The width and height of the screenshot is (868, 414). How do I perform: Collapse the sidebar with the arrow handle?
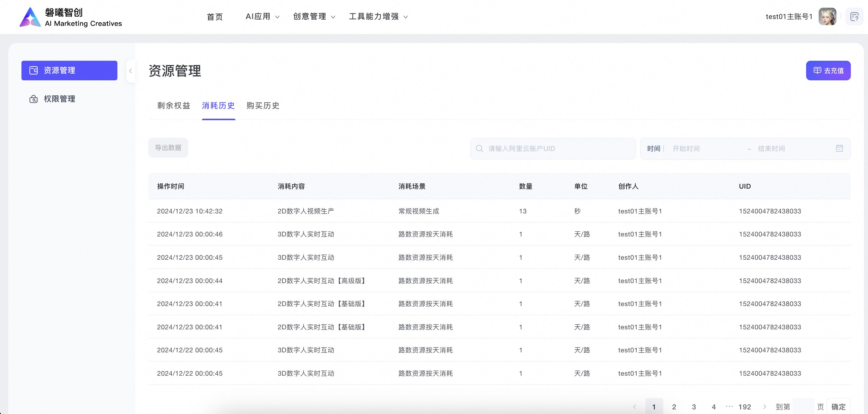pyautogui.click(x=130, y=71)
